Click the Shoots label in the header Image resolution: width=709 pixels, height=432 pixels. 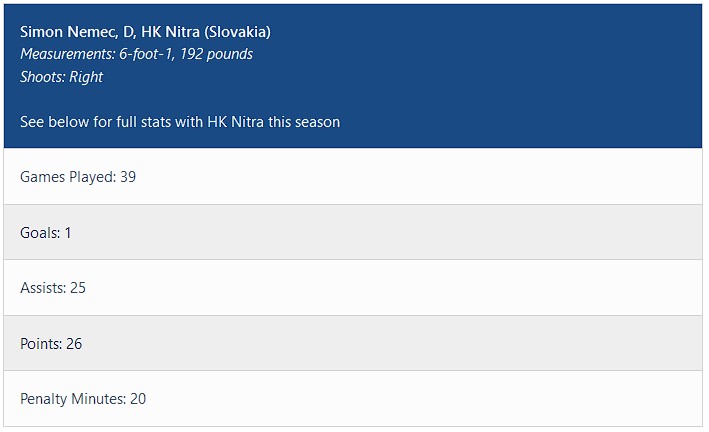tap(42, 77)
